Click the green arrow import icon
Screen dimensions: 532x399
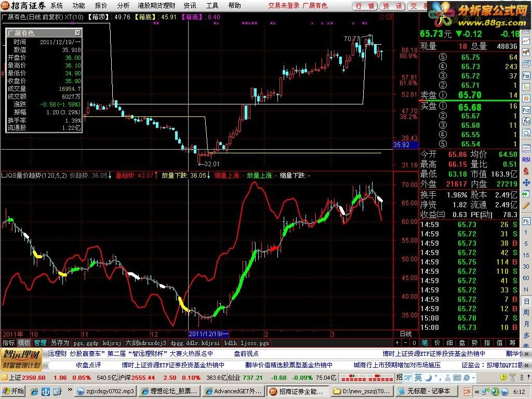[x=526, y=194]
